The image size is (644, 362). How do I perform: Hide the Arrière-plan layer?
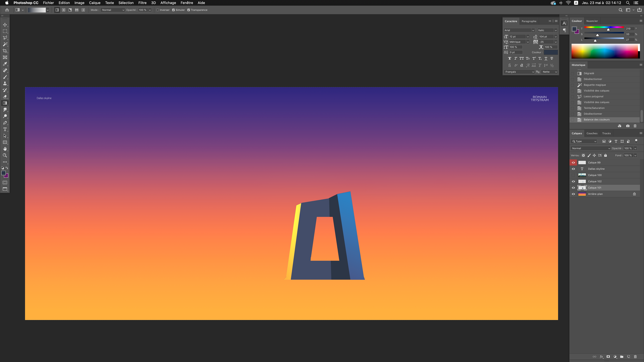(x=573, y=194)
